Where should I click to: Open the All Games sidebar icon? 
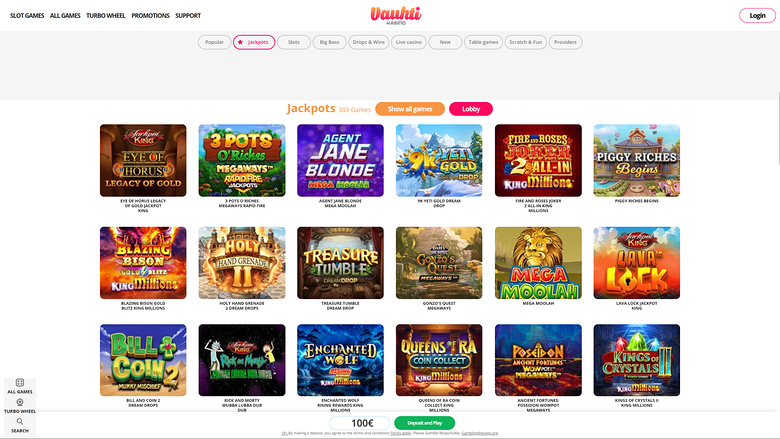20,383
